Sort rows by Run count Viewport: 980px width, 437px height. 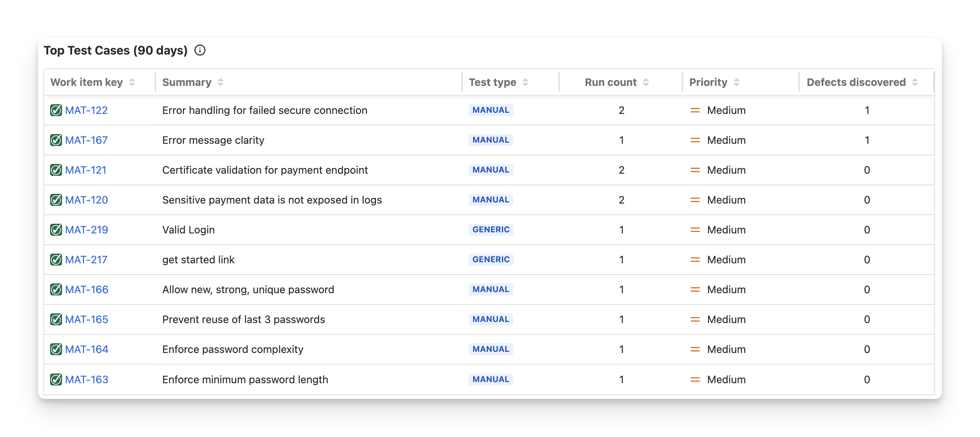(645, 82)
